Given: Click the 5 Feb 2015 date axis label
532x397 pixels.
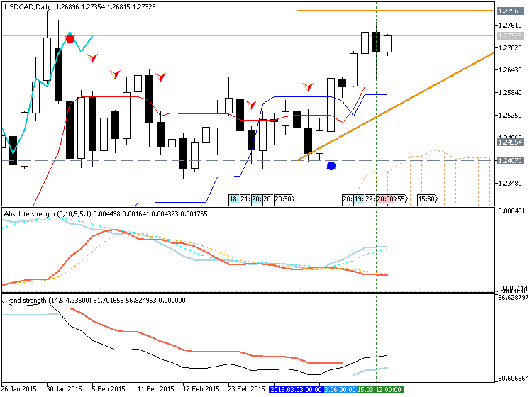Looking at the screenshot, I should click(x=109, y=389).
